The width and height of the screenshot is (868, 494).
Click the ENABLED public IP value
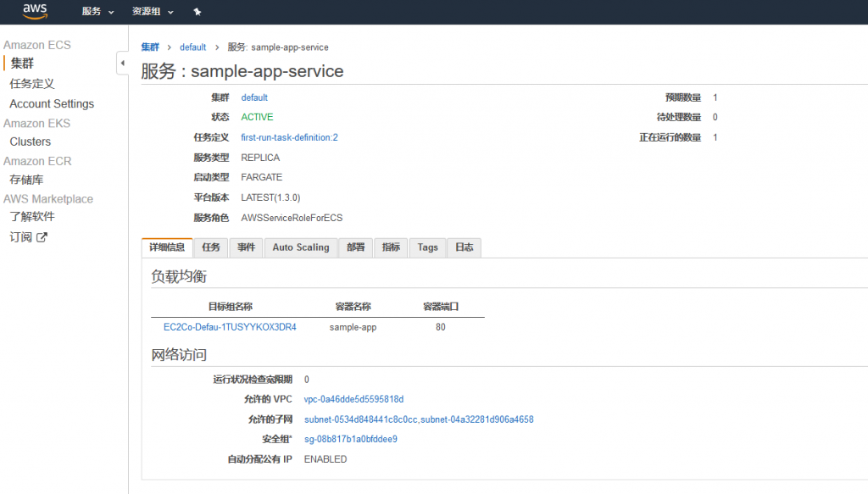click(x=325, y=459)
